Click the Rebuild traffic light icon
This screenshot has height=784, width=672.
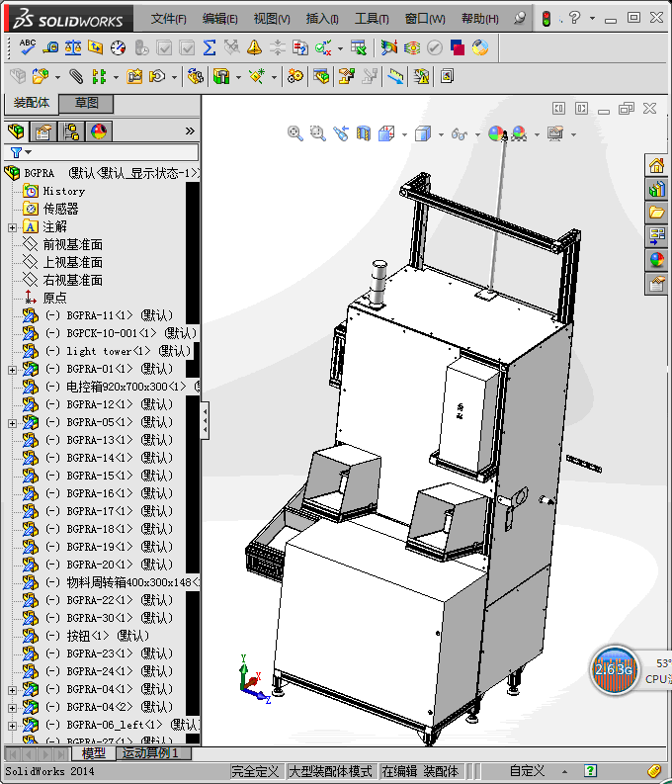(546, 19)
